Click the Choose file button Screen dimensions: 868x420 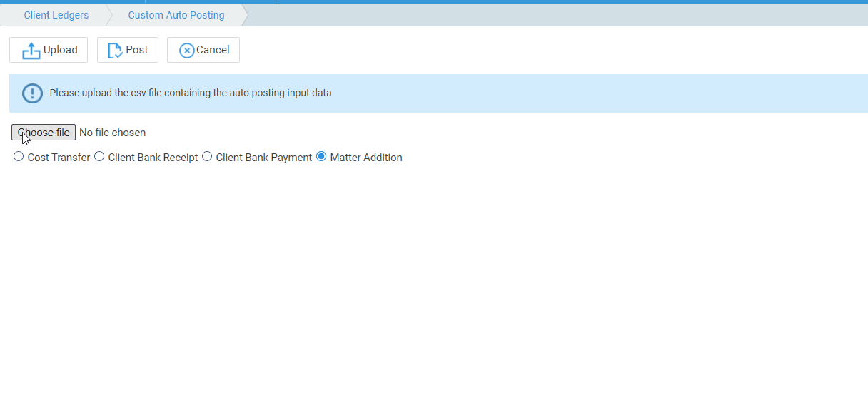pos(44,133)
